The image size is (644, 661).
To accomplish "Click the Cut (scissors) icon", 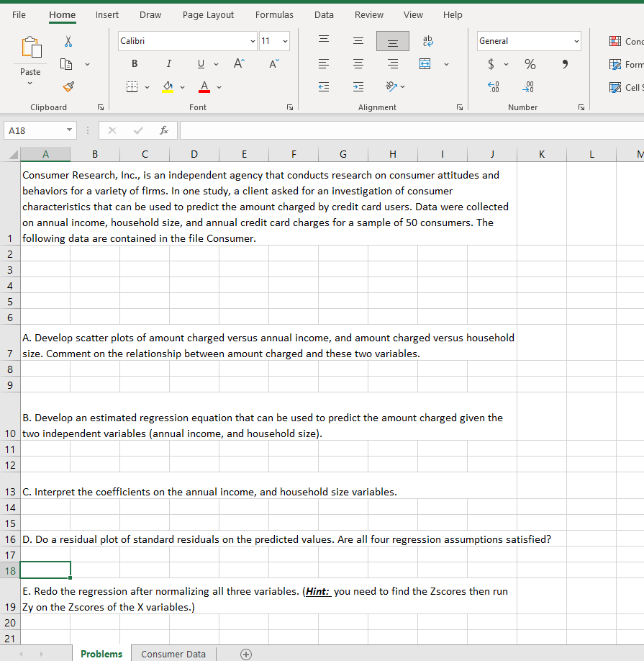I will [x=68, y=41].
